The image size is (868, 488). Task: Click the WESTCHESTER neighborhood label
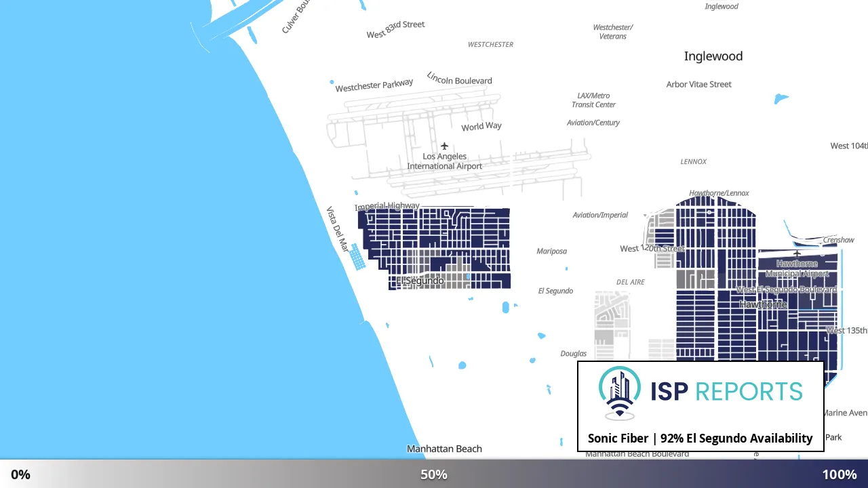[491, 45]
